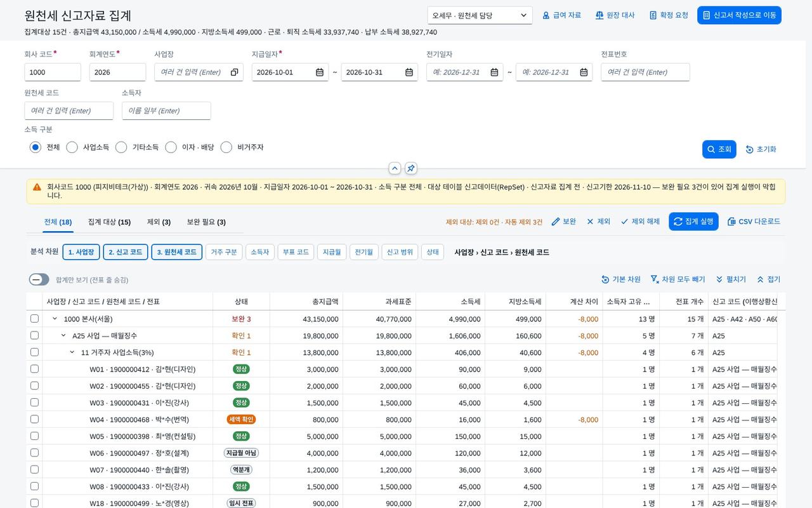Add the 거주 구분 dimension chip
The height and width of the screenshot is (508, 812).
tap(224, 252)
